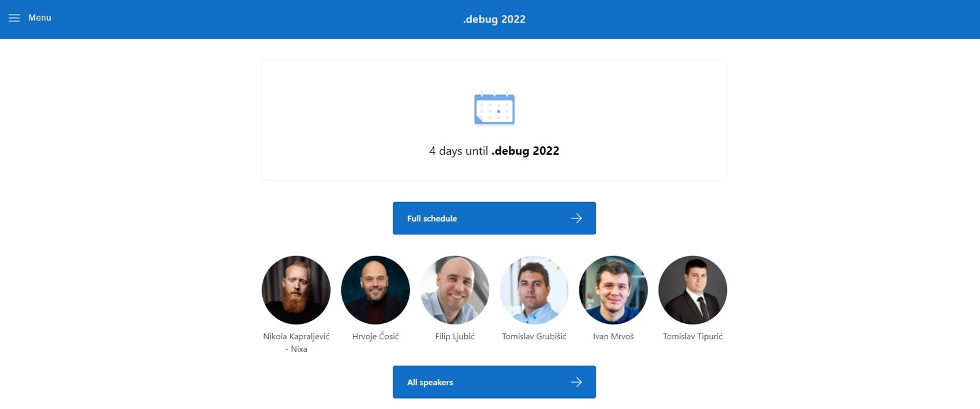Open the hamburger menu icon
Image resolution: width=980 pixels, height=409 pixels.
coord(14,18)
